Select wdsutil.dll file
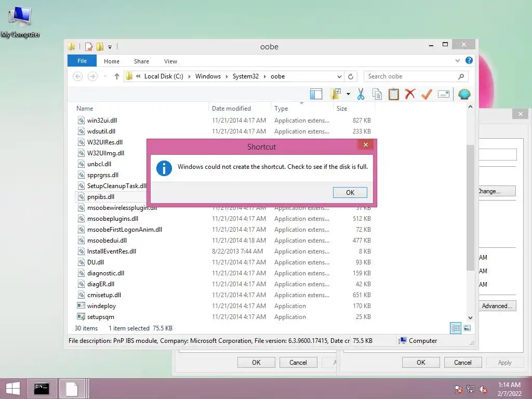Image resolution: width=532 pixels, height=399 pixels. pos(101,131)
